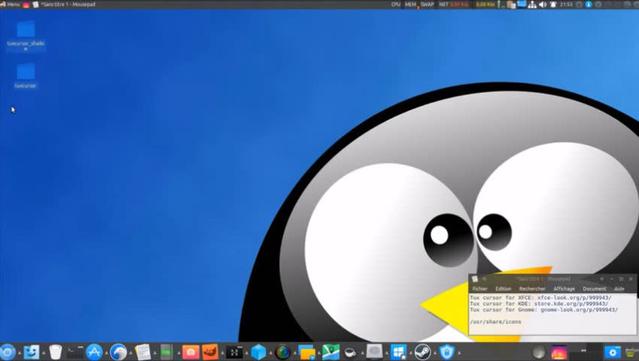
Task: Open the yellow-blue folders dock icon
Action: tap(306, 352)
